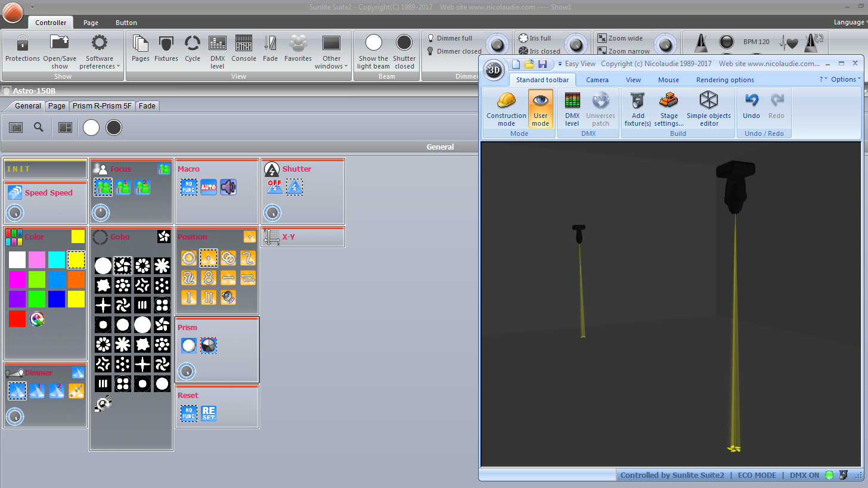The image size is (868, 488).
Task: Open the DMX level view in Controller ribbon
Action: pyautogui.click(x=218, y=51)
